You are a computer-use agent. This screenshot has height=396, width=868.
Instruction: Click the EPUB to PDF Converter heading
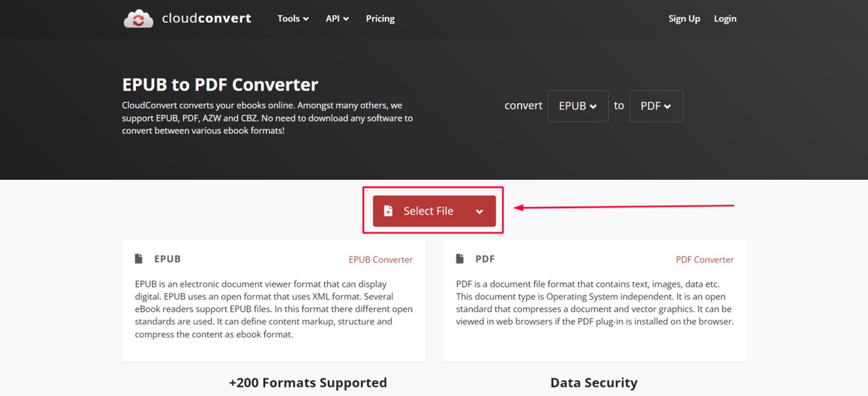[x=220, y=85]
